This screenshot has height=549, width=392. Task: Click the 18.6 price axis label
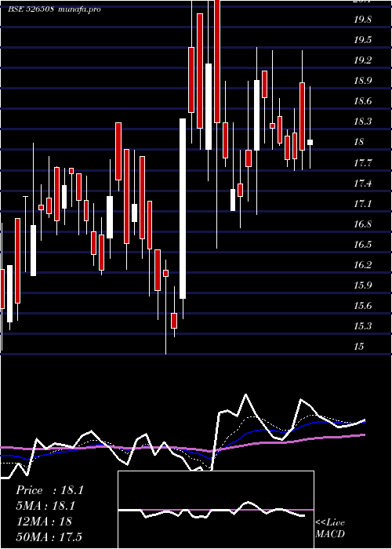tap(362, 101)
